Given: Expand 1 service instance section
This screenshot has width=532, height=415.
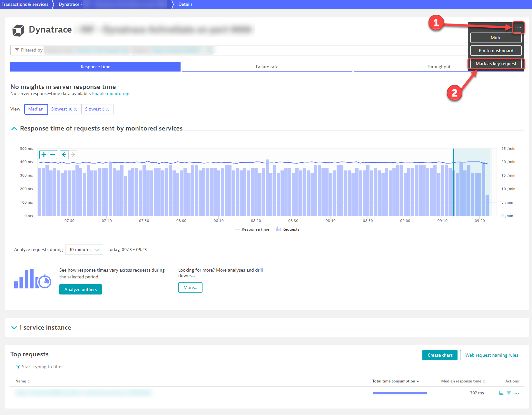Looking at the screenshot, I should pos(14,327).
